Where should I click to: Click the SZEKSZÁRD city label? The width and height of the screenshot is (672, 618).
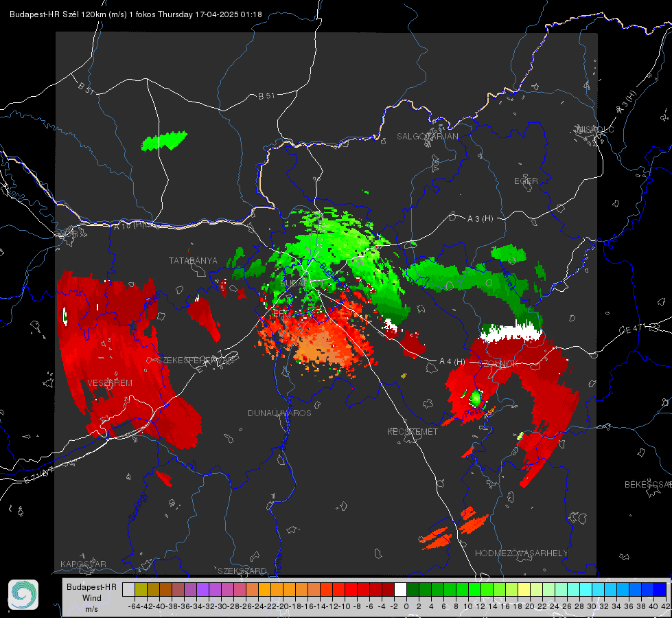tap(242, 571)
